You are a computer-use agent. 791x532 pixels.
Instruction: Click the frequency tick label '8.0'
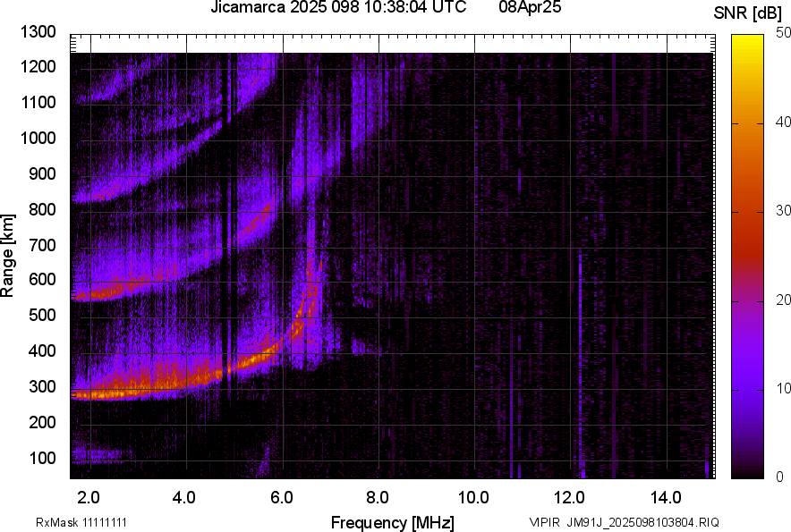click(378, 498)
